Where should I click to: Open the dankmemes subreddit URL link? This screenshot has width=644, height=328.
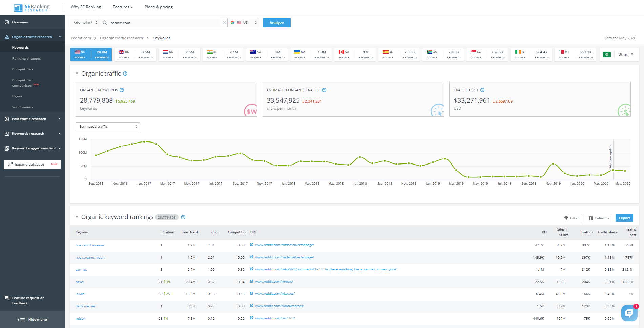pos(279,306)
